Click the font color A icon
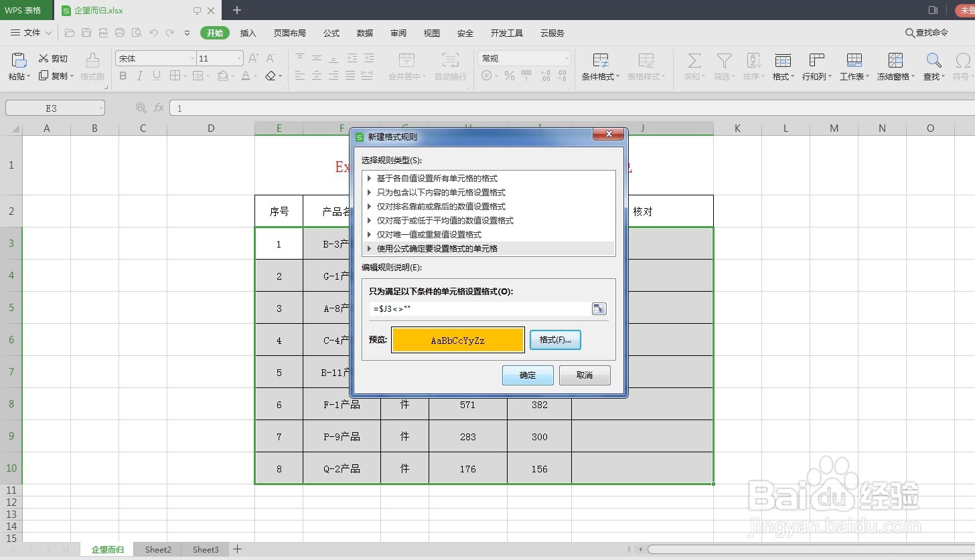The width and height of the screenshot is (975, 560). click(246, 76)
